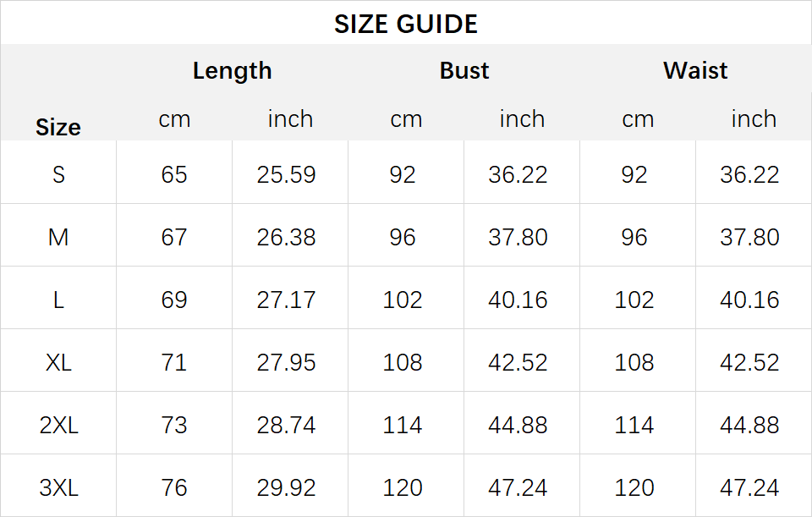
Task: Select the 3XL size row label
Action: coord(58,488)
